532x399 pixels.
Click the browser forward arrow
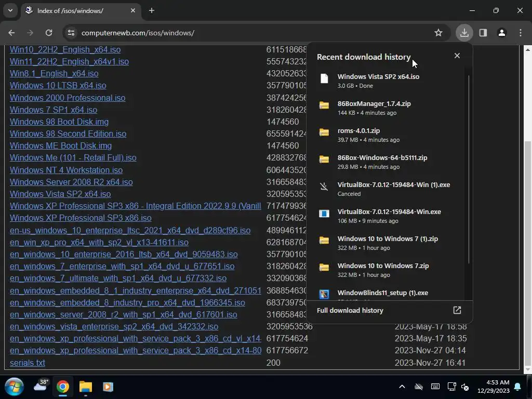[x=30, y=33]
